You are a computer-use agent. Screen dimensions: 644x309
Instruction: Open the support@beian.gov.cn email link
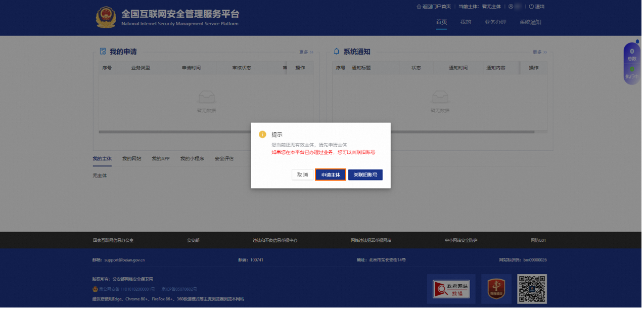[x=124, y=259]
